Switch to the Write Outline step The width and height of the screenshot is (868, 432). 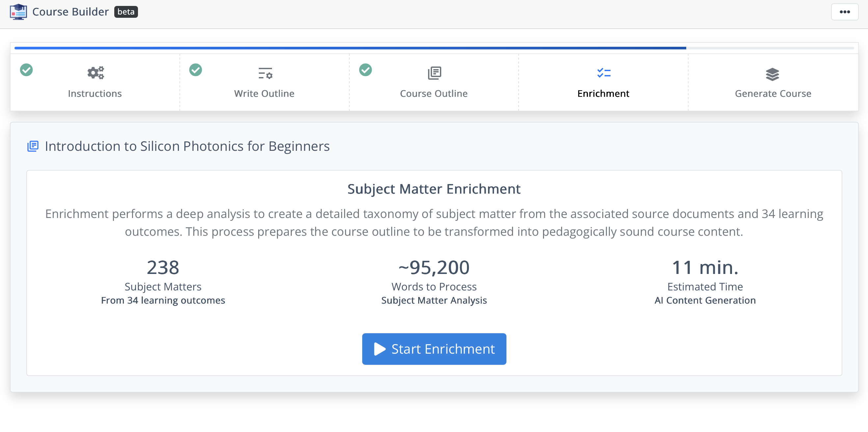(264, 93)
